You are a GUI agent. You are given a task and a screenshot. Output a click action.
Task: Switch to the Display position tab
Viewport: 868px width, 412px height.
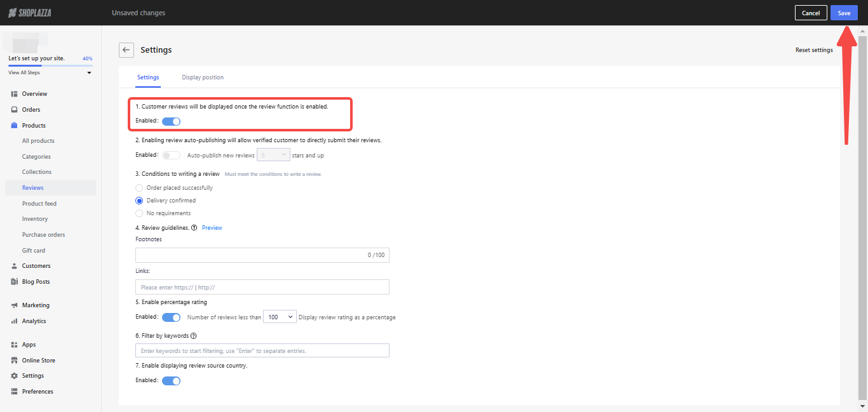[x=203, y=77]
